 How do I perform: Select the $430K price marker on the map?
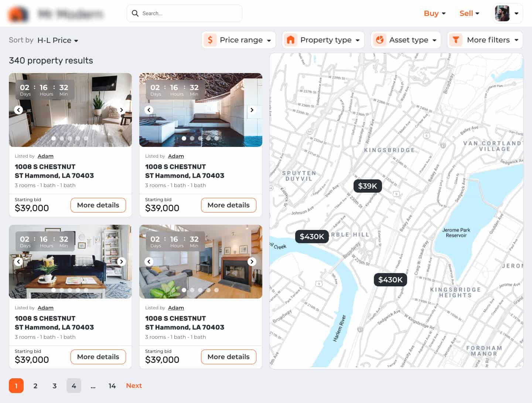[312, 237]
